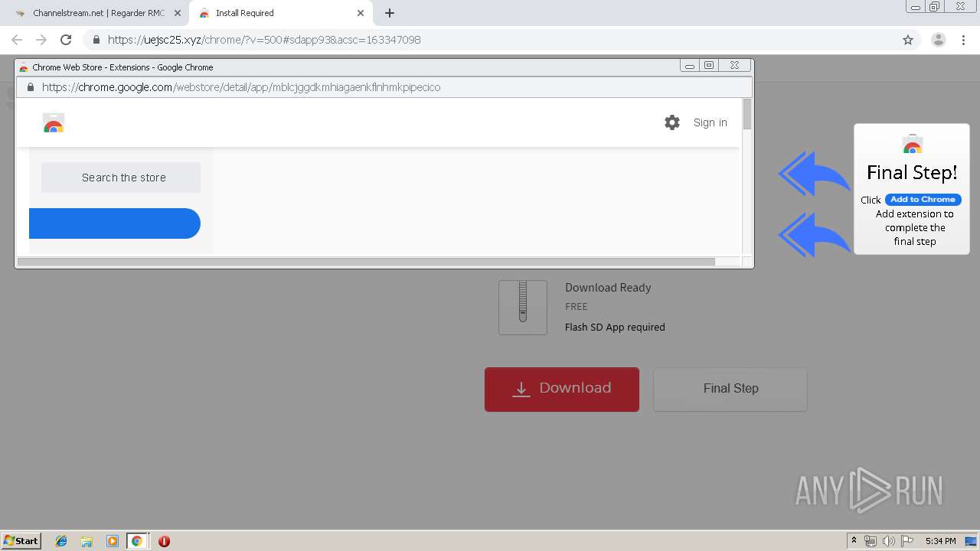Maximize the Chrome Web Store popup
This screenshot has width=980, height=551.
[x=709, y=66]
